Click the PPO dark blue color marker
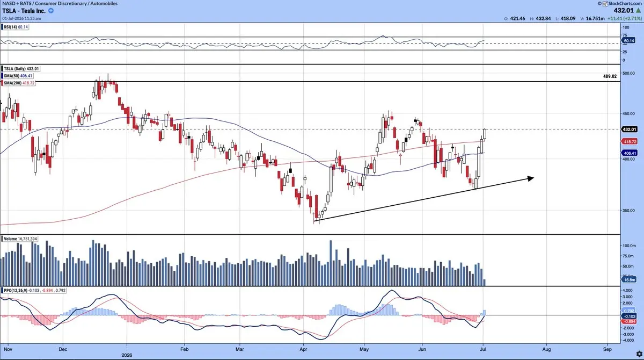644x360 pixels. (x=3, y=291)
